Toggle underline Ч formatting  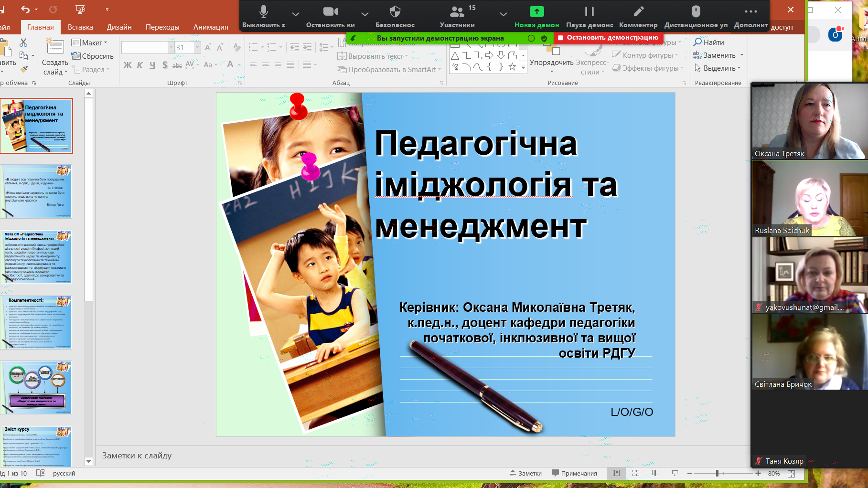point(152,65)
